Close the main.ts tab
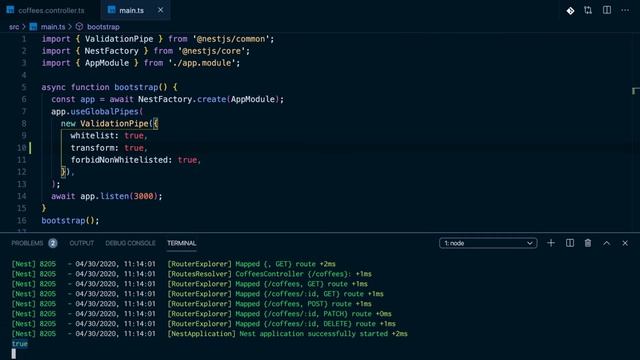Viewport: 640px width, 360px height. [160, 10]
